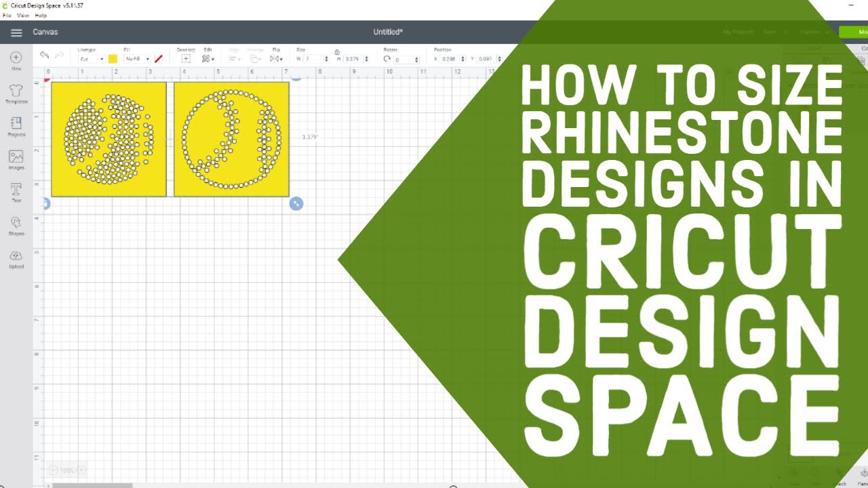The width and height of the screenshot is (868, 488).
Task: Click the Rotate icon
Action: tap(387, 59)
